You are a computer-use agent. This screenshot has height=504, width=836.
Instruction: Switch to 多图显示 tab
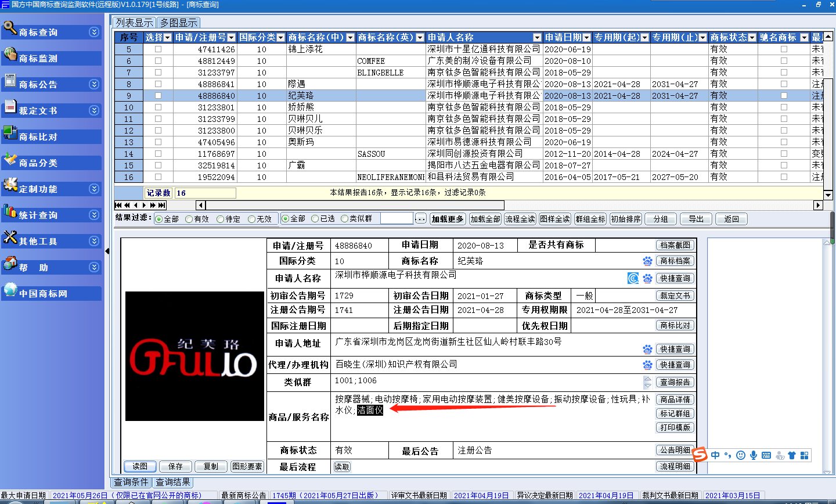[x=179, y=23]
